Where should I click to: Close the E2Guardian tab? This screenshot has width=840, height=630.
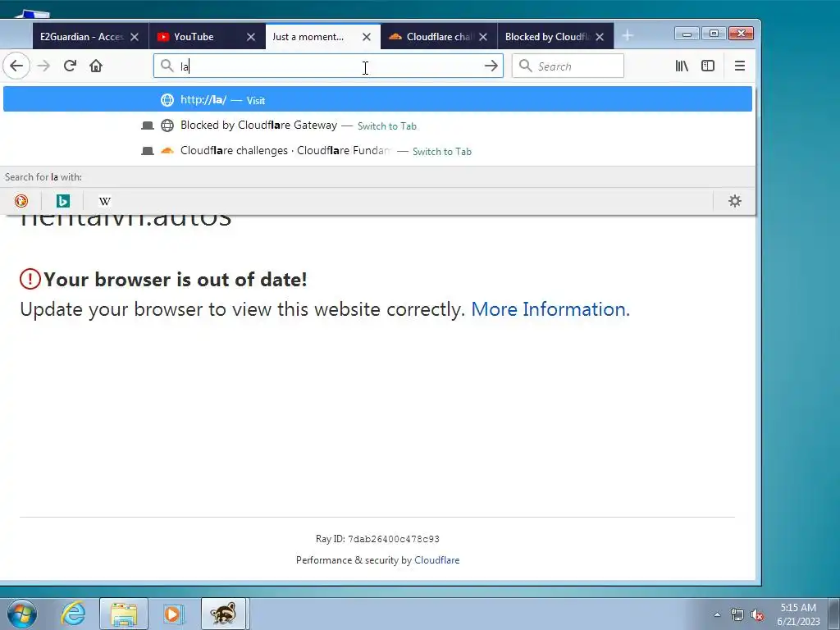coord(135,36)
